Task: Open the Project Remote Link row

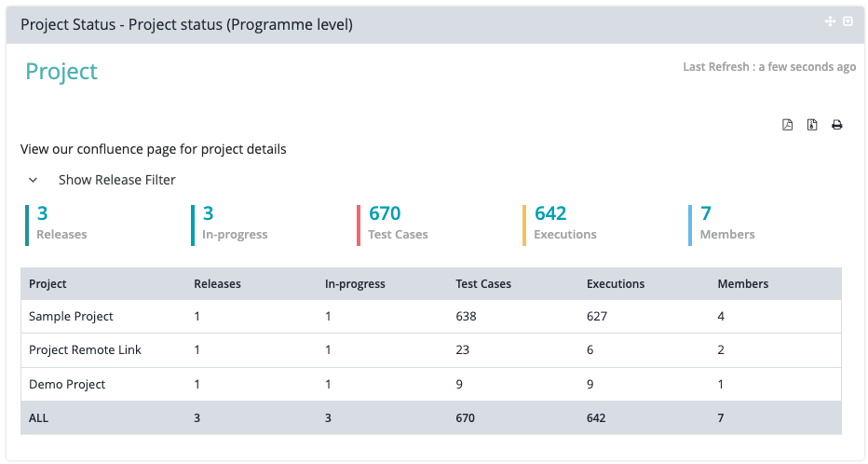Action: [85, 350]
